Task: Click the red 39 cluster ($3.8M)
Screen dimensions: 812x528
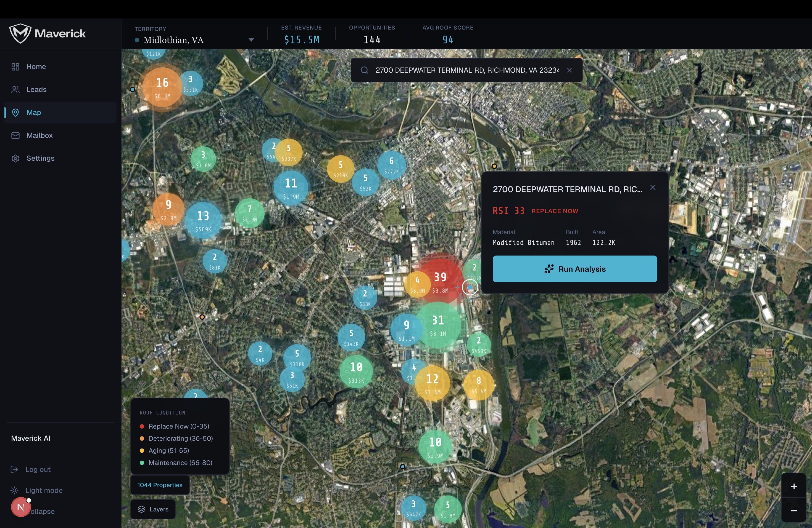Action: pos(440,281)
